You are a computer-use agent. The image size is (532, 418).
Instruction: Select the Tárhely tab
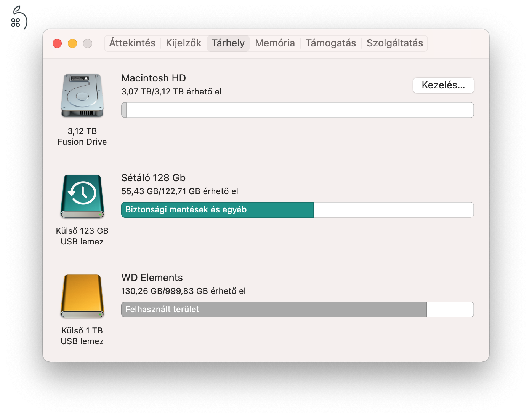[x=228, y=43]
